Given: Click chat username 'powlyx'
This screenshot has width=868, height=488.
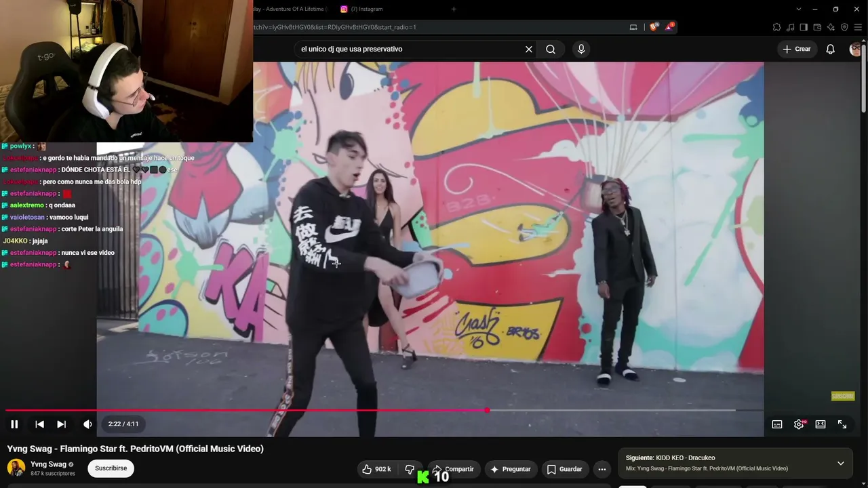Looking at the screenshot, I should pos(20,146).
